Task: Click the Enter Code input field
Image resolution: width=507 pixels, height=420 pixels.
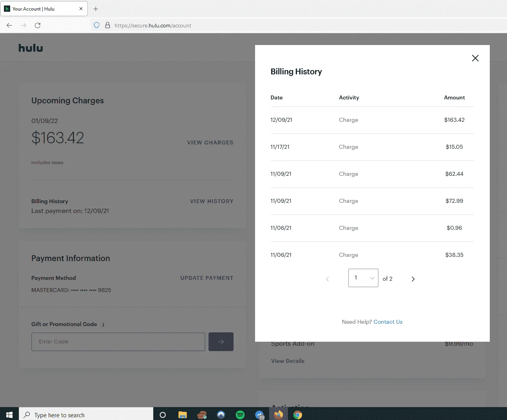Action: coord(118,342)
